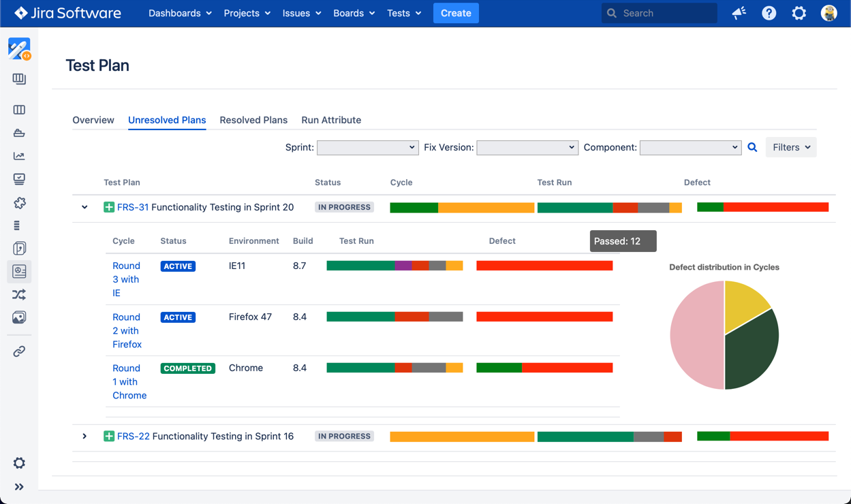This screenshot has width=851, height=504.
Task: Click the puzzle piece Components icon
Action: tap(19, 203)
